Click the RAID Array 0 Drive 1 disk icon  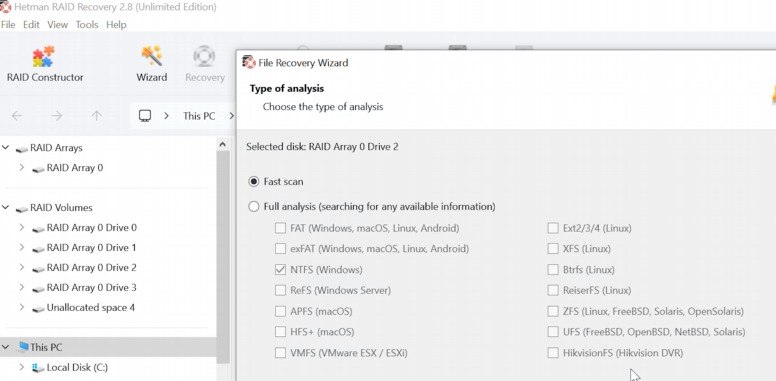(39, 248)
